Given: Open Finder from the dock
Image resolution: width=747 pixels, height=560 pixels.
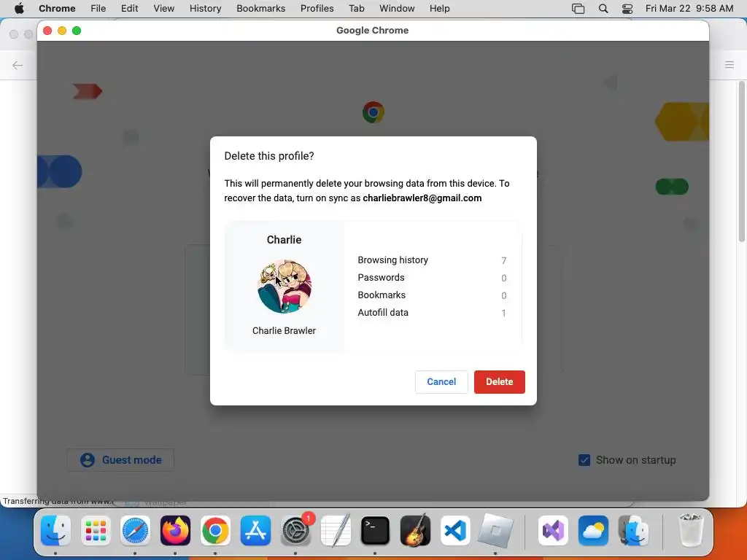Looking at the screenshot, I should (55, 531).
